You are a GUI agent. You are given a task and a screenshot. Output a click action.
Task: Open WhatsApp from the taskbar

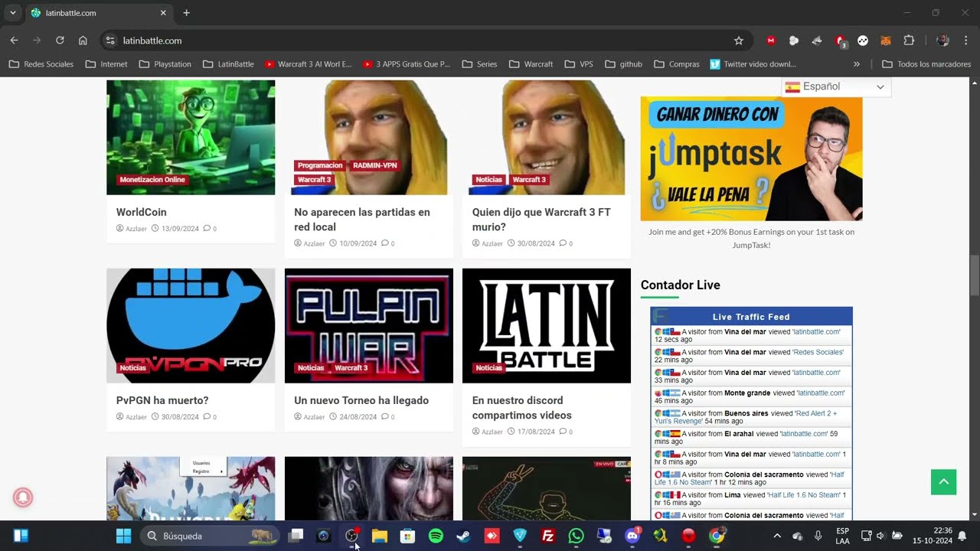point(576,536)
